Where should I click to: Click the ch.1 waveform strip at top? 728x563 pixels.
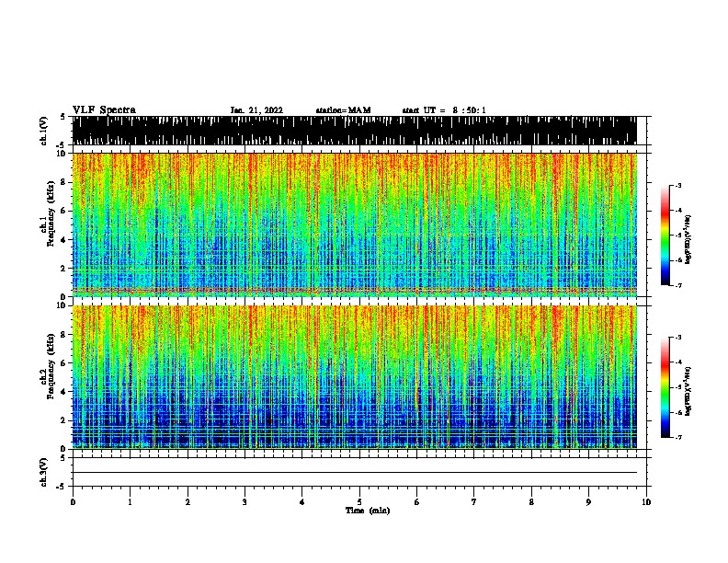click(354, 131)
